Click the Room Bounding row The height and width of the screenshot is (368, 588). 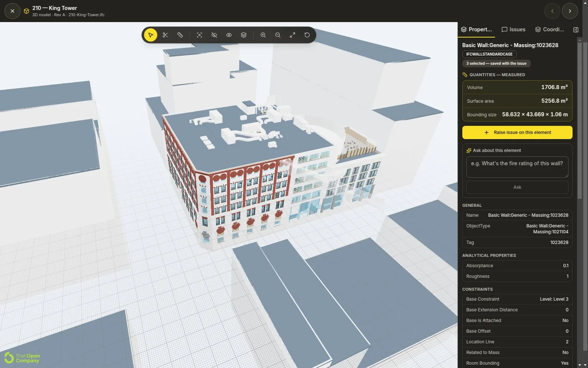click(x=517, y=363)
